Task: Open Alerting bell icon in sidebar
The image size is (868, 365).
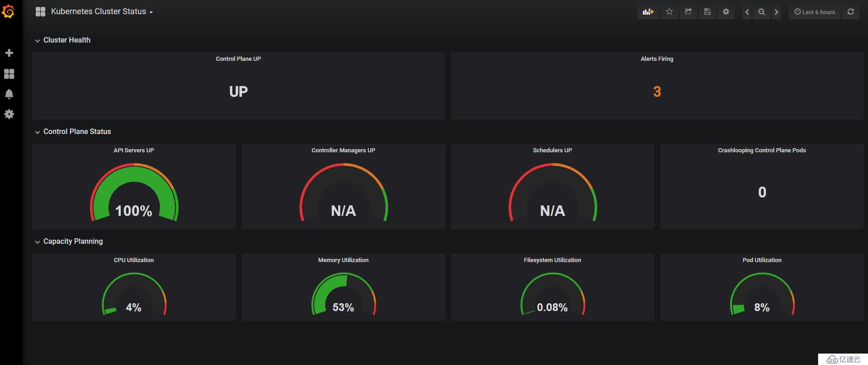Action: click(x=9, y=94)
